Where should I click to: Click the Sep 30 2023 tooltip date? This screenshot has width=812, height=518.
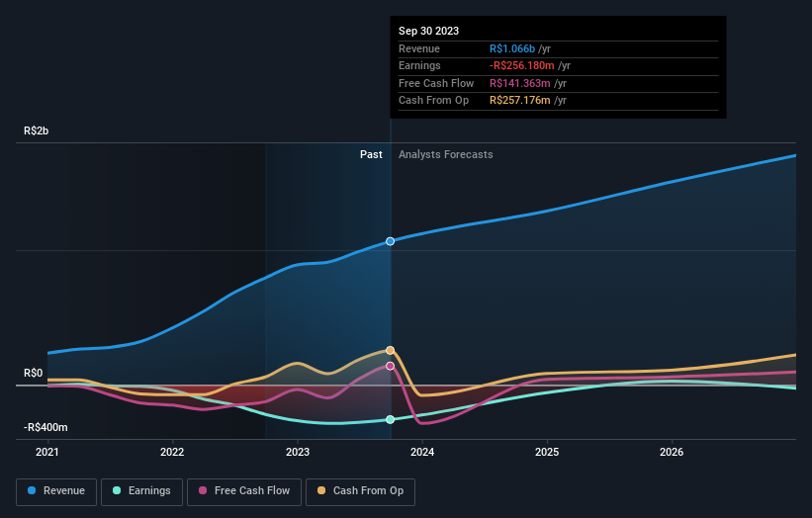[429, 31]
